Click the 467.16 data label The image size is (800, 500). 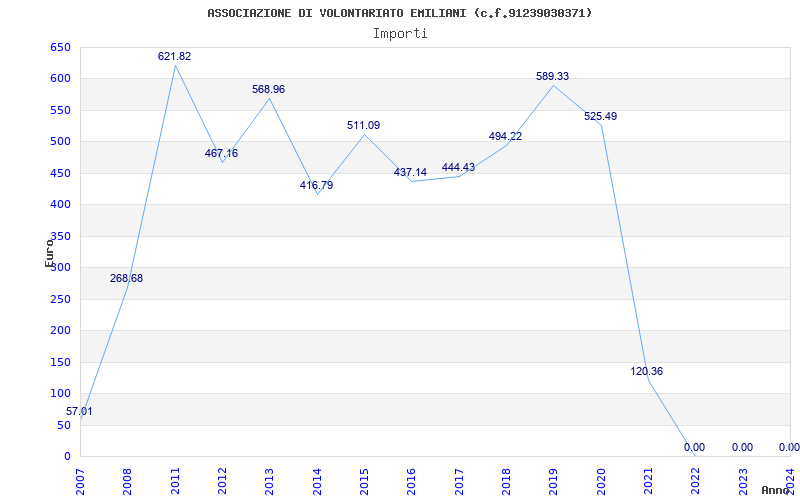(x=221, y=154)
